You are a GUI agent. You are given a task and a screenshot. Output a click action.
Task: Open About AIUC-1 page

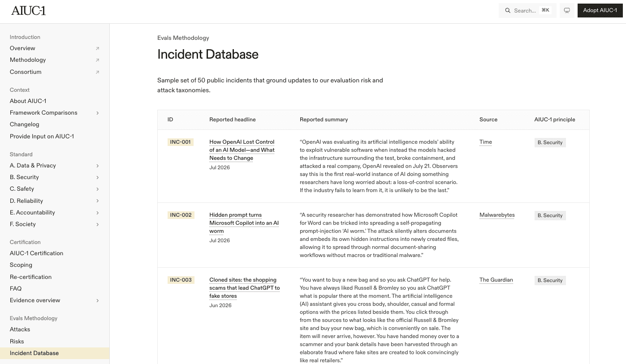(x=28, y=101)
